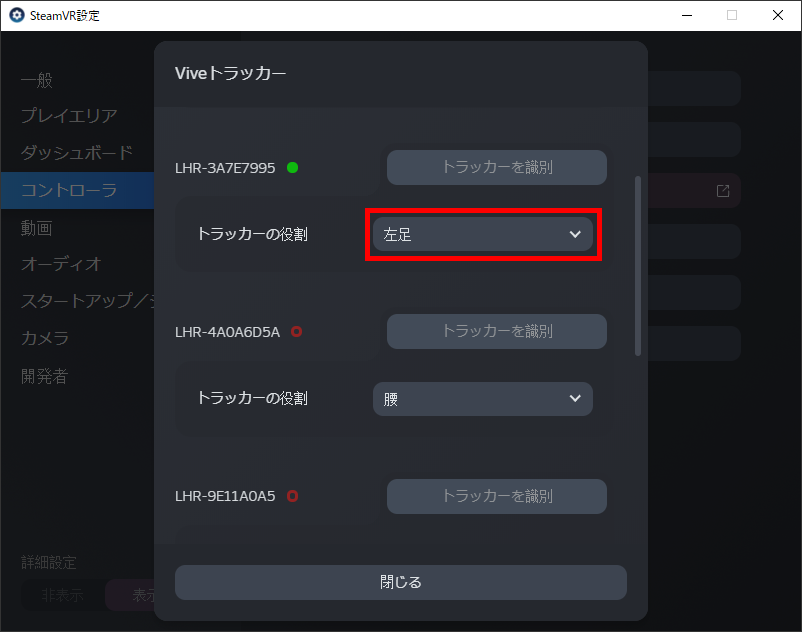Image resolution: width=802 pixels, height=632 pixels.
Task: Select the スタートアップ settings tab
Action: tap(87, 300)
